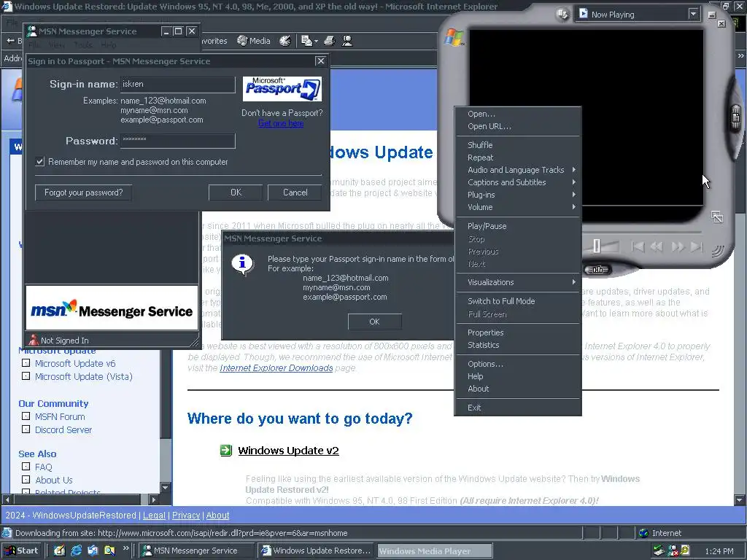Open the Mail button dropdown arrow in IE
The image size is (747, 560).
click(315, 42)
